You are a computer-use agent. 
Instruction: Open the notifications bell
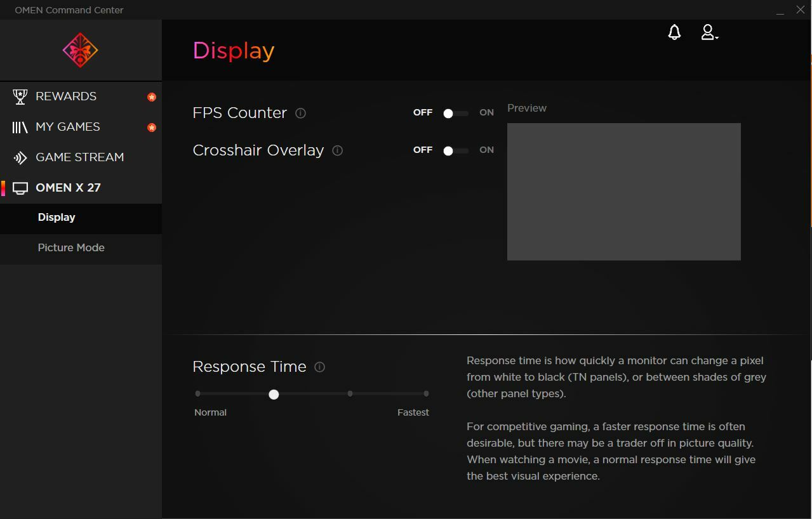[674, 32]
